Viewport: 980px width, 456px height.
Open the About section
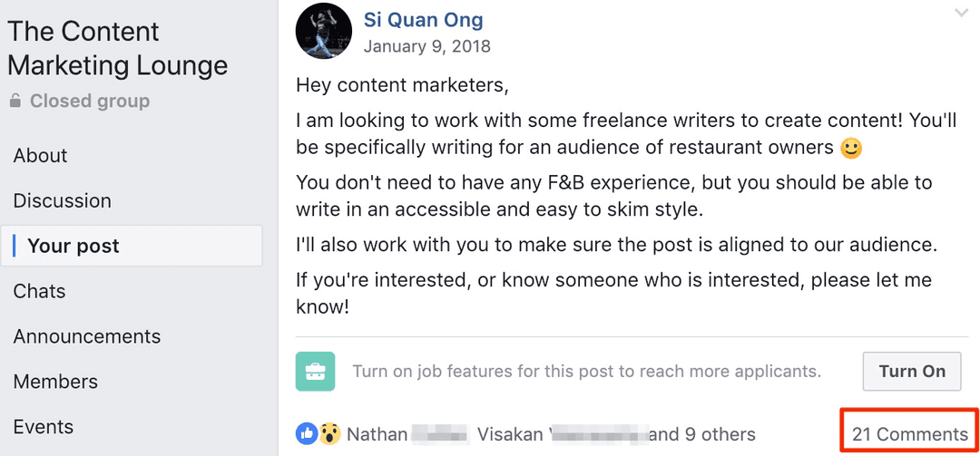click(x=40, y=156)
